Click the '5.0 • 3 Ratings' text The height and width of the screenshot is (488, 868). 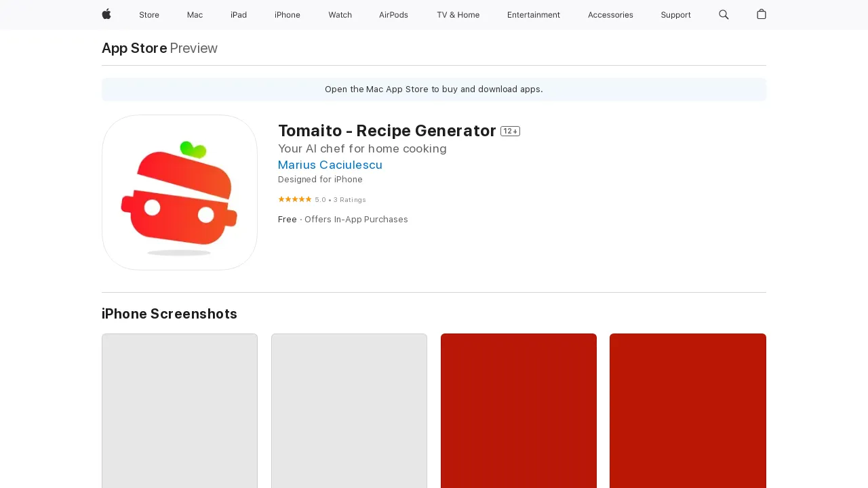[x=340, y=200]
